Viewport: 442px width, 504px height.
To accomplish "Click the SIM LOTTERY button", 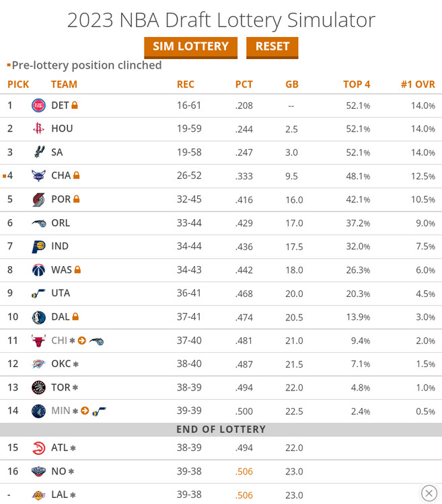I will 190,47.
